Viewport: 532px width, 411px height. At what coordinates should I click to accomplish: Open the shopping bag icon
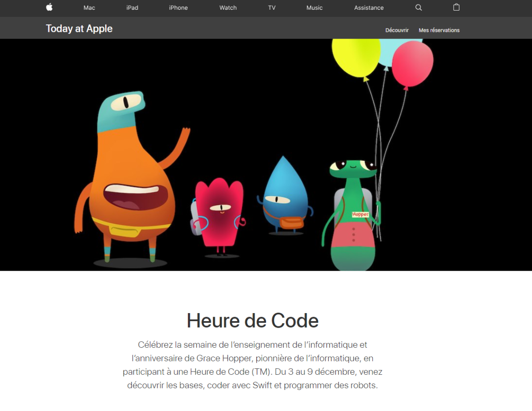(x=456, y=7)
